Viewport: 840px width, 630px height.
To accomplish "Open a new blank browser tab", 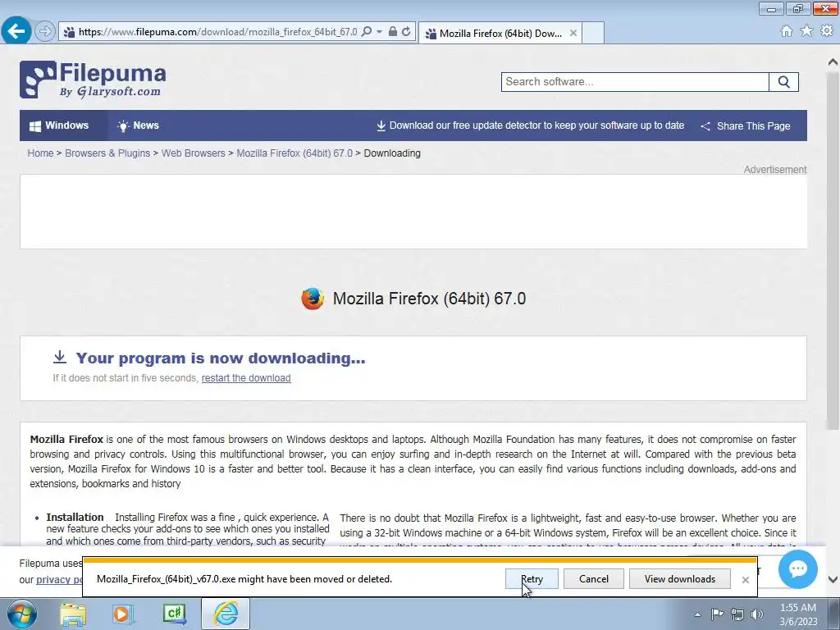I will click(x=593, y=33).
